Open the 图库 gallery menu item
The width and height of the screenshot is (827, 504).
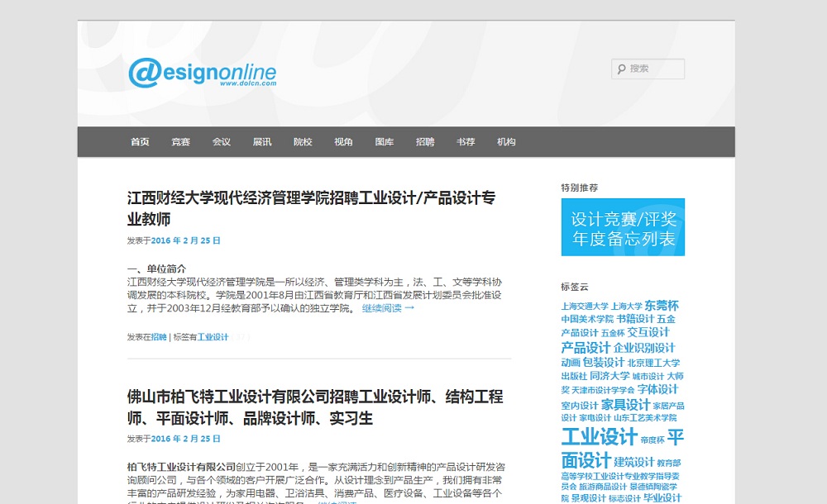coord(385,142)
